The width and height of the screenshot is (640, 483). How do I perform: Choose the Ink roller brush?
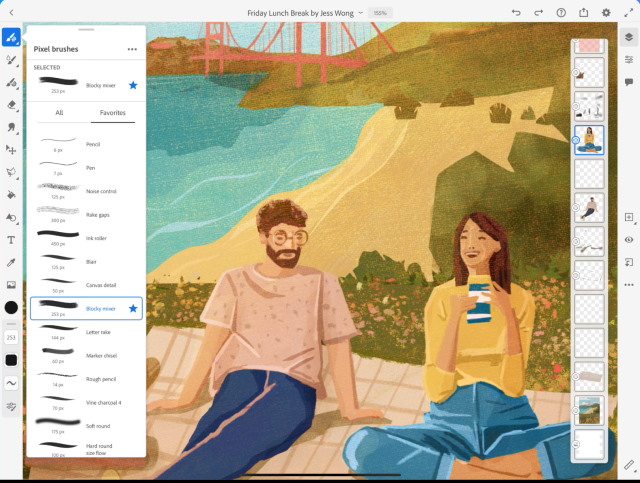coord(86,238)
